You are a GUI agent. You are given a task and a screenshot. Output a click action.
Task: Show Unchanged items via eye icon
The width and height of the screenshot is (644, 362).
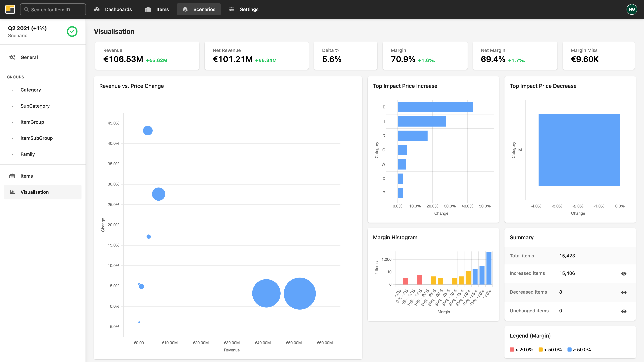[x=624, y=311]
